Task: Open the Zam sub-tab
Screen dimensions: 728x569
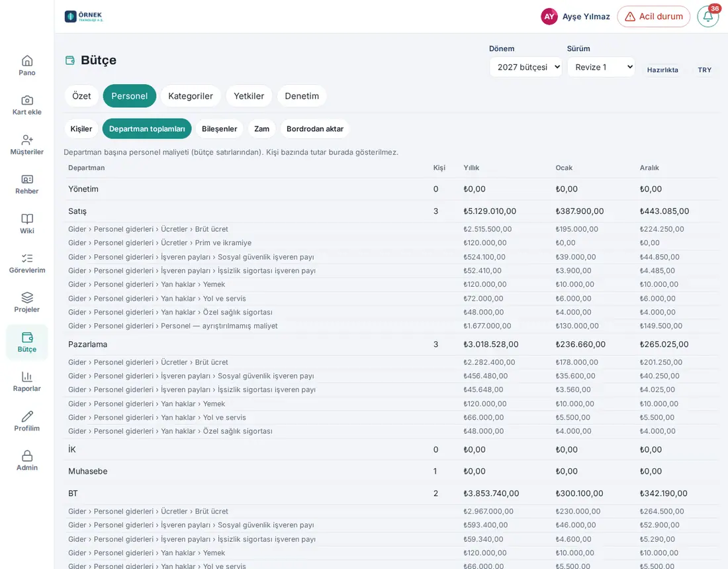Action: pyautogui.click(x=262, y=129)
